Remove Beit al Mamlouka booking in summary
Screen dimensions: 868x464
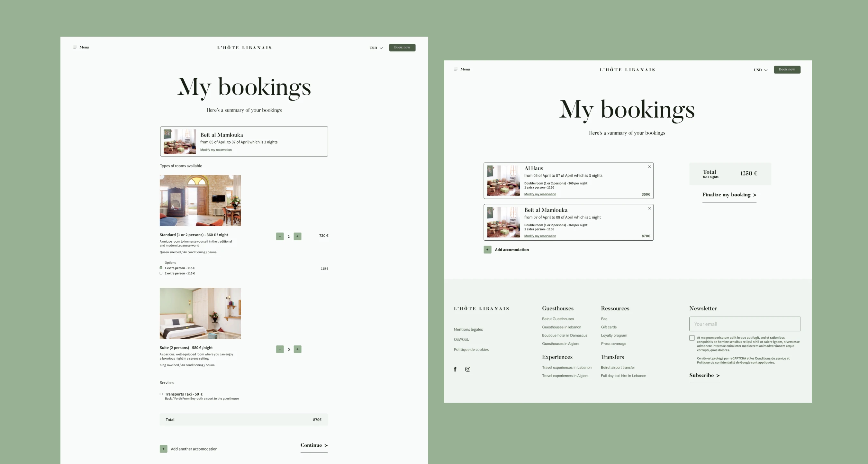click(649, 209)
